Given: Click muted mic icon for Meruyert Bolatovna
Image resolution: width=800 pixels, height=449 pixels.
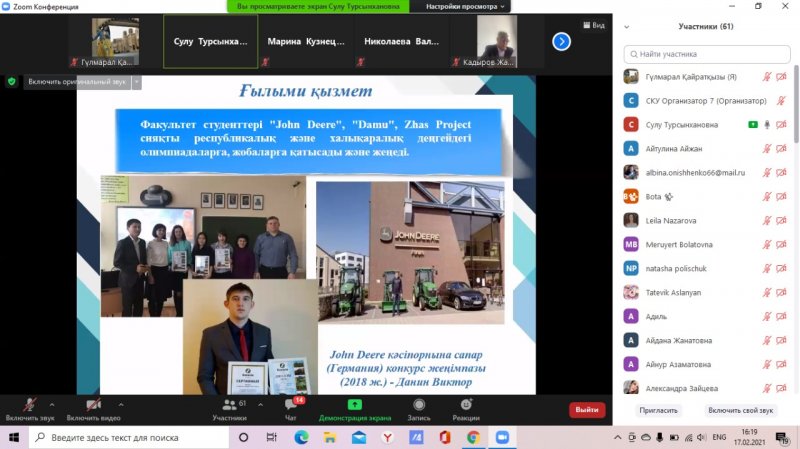Looking at the screenshot, I should [767, 244].
